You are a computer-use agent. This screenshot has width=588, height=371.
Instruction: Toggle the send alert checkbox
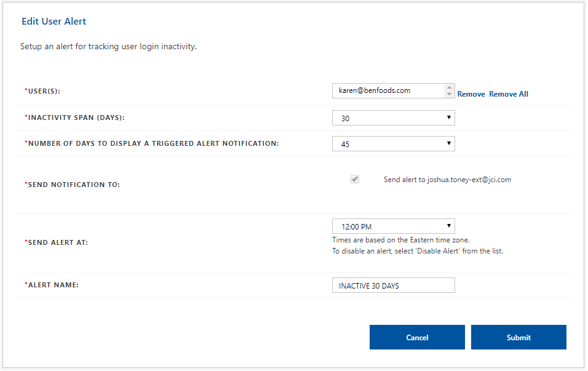[x=355, y=179]
